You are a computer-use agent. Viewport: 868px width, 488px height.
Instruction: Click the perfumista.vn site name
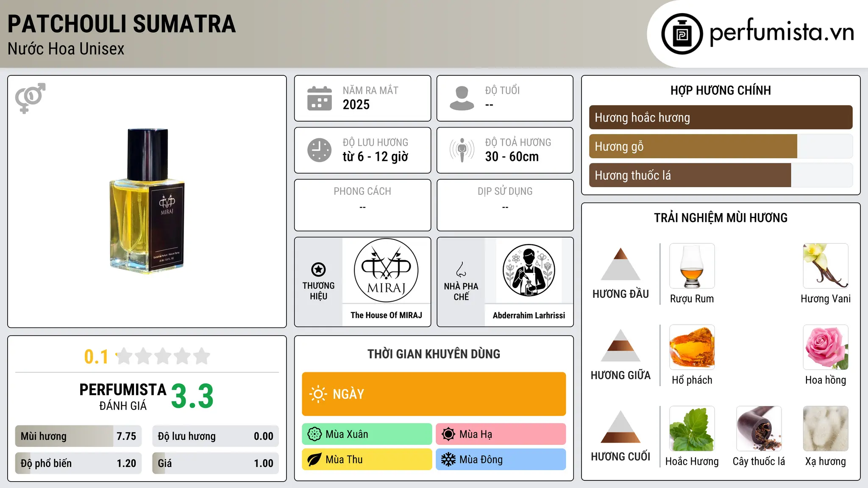782,32
